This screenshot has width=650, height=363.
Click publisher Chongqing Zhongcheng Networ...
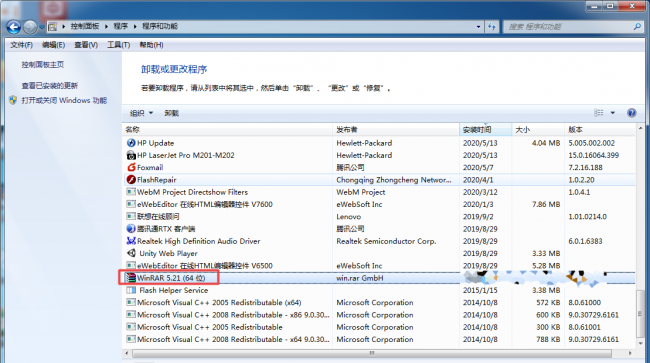click(394, 180)
